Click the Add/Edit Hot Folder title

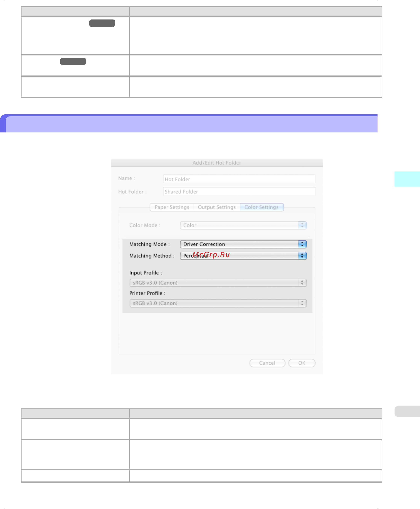[217, 163]
